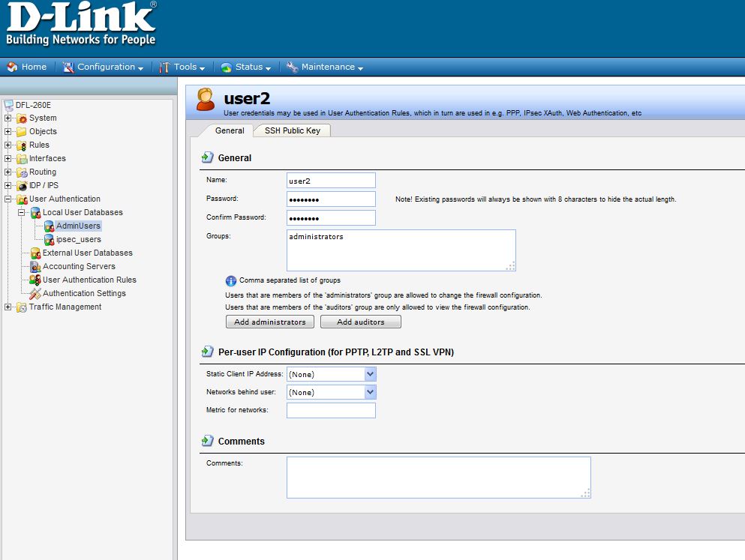Viewport: 745px width, 560px height.
Task: Click the IDP / IPS tree icon
Action: point(22,185)
